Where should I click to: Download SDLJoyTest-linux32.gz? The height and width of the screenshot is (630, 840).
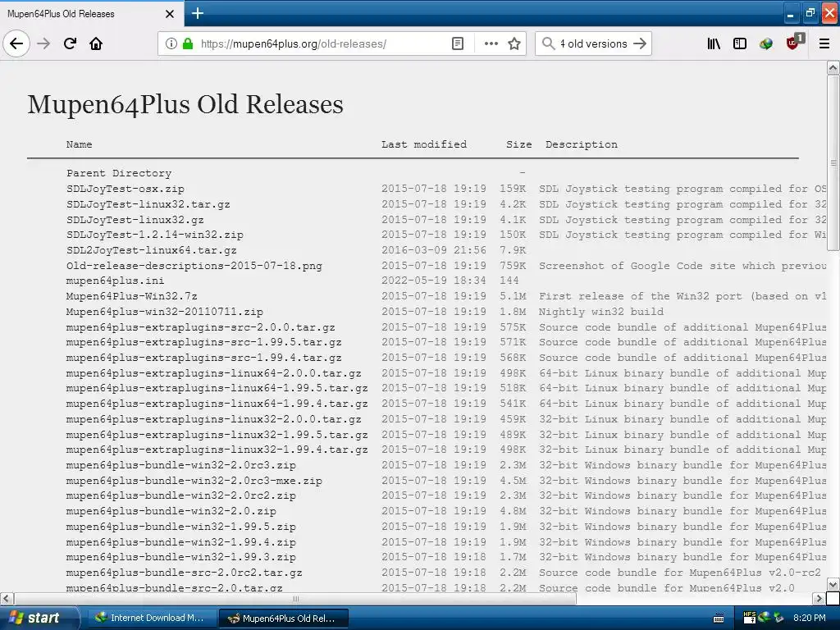coord(135,220)
